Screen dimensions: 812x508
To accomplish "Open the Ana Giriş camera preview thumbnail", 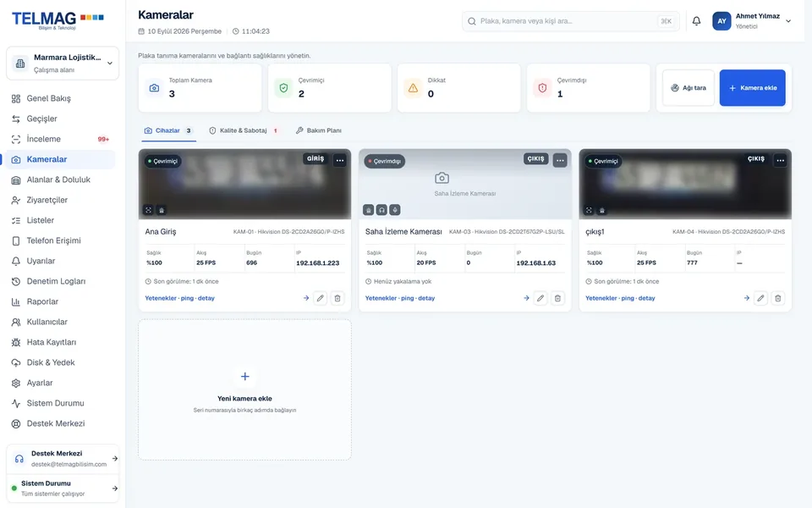I will coord(245,184).
